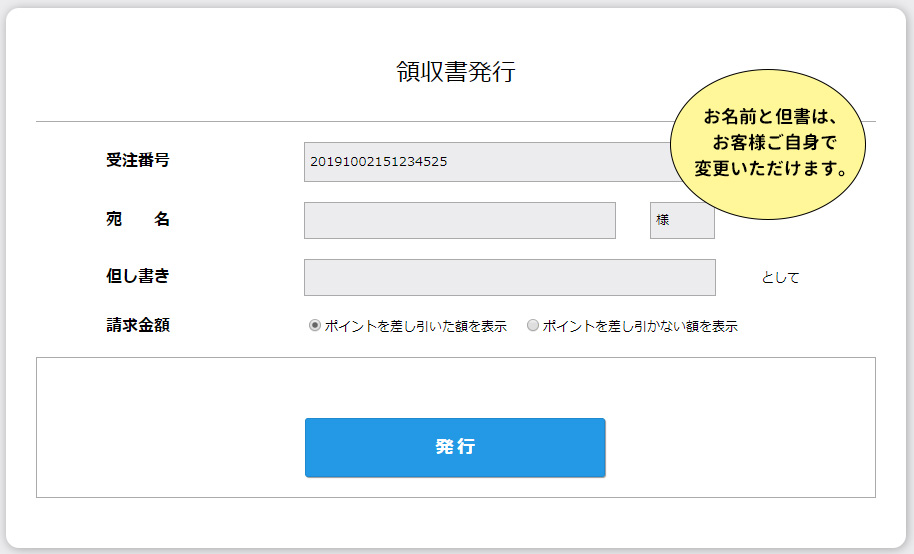This screenshot has height=554, width=914.
Task: Click the 宛名 field label
Action: click(x=138, y=220)
